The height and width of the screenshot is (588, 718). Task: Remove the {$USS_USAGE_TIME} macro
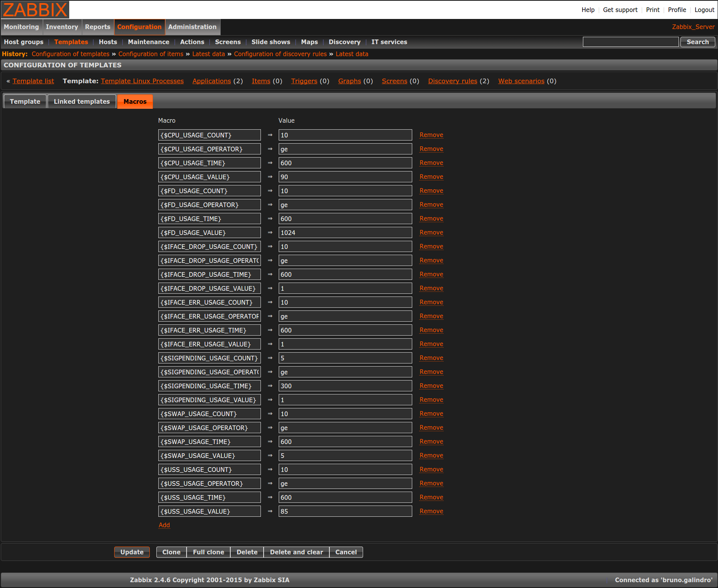[x=431, y=497]
